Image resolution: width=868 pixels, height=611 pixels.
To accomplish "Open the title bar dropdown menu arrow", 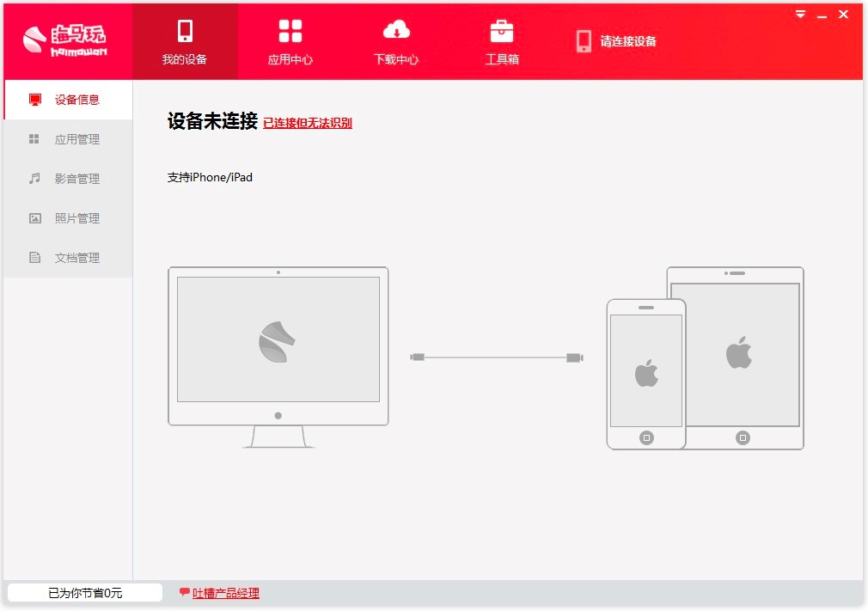I will pos(800,15).
